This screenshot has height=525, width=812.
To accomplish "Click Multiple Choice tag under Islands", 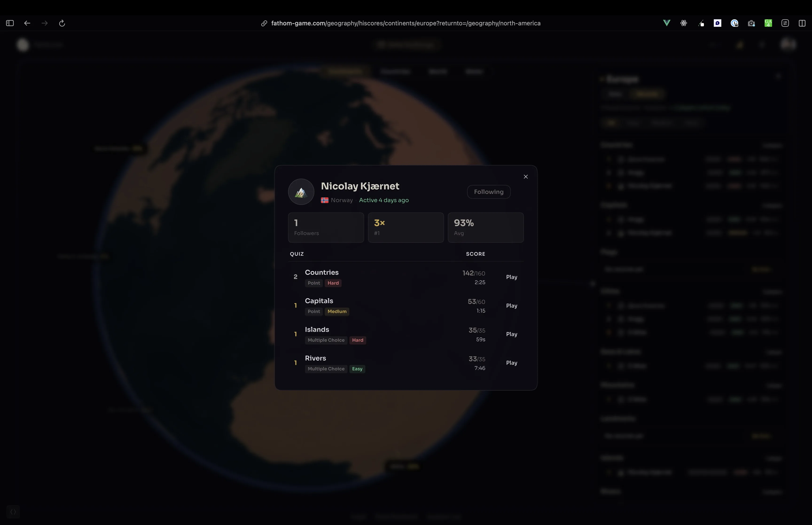I will click(326, 340).
